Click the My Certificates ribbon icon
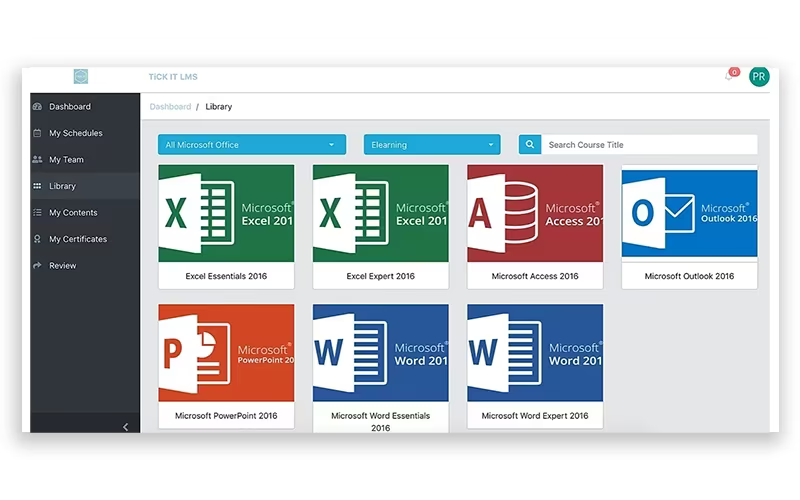The image size is (800, 500). (x=37, y=239)
